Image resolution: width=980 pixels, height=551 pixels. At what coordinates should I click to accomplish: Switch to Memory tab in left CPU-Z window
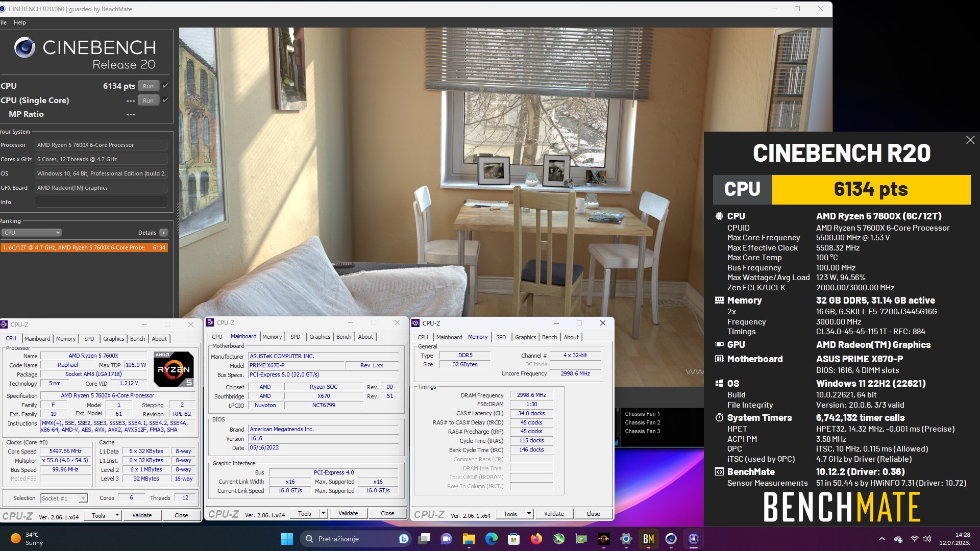66,339
